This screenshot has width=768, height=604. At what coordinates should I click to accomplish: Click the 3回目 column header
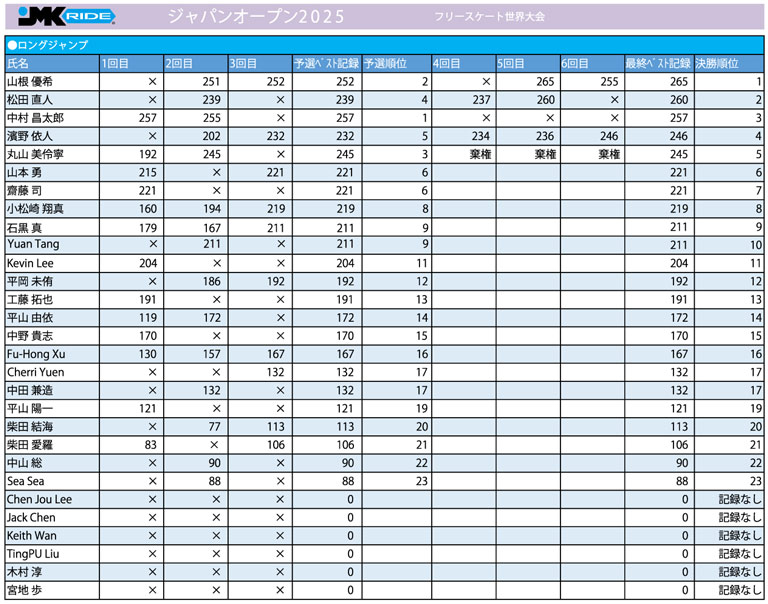(x=243, y=64)
